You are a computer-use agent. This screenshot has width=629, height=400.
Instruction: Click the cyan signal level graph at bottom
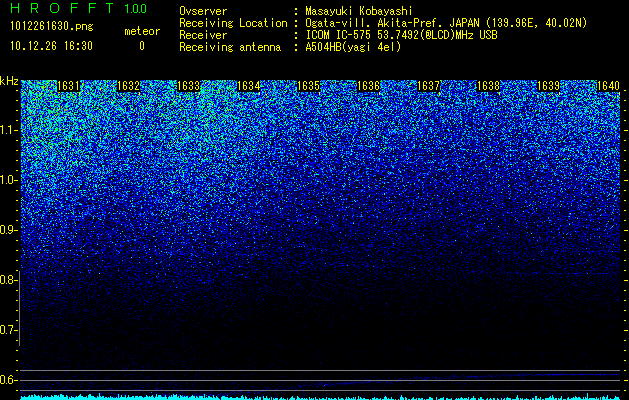(x=321, y=397)
